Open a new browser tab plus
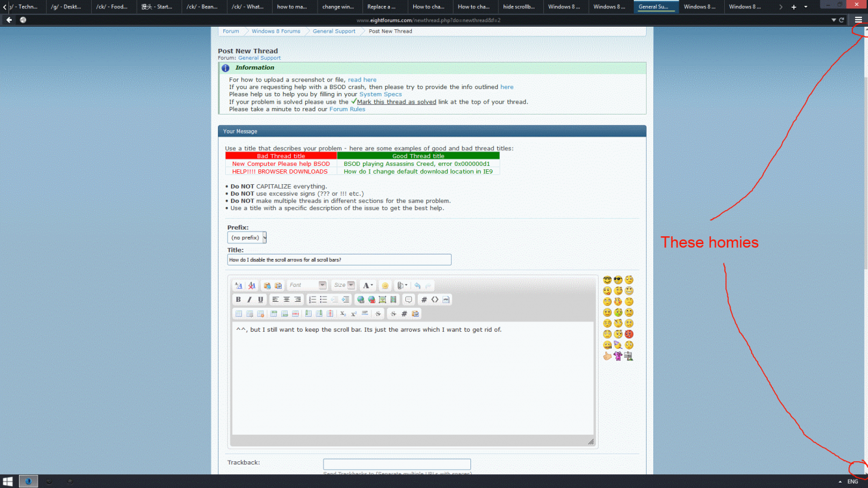The height and width of the screenshot is (488, 868). tap(794, 7)
